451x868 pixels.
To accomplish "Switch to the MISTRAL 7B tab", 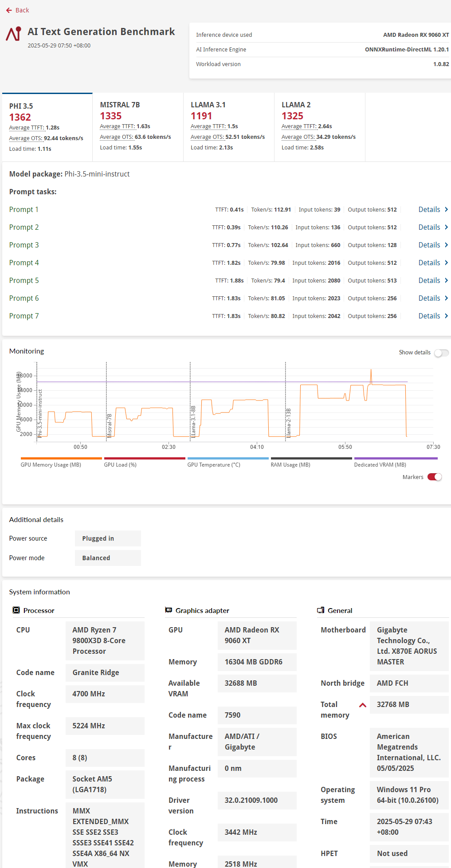I will tap(138, 127).
